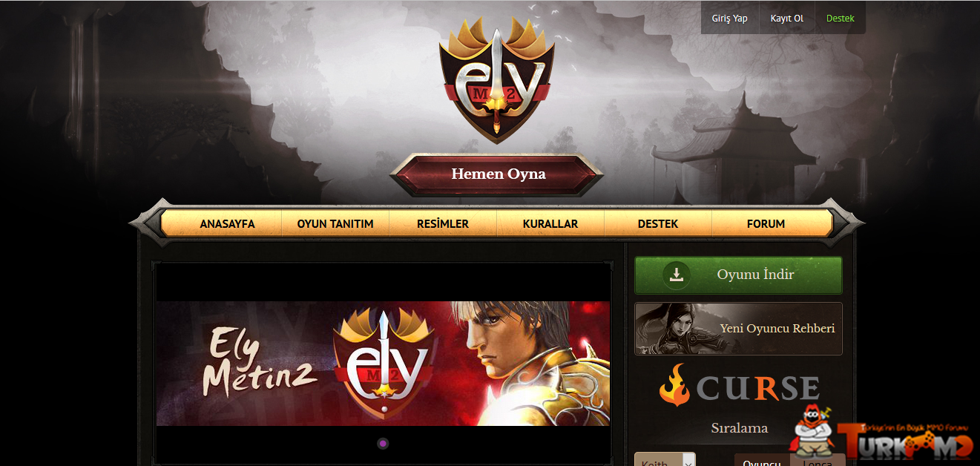Open ANASAYFA in navigation menu

(227, 223)
